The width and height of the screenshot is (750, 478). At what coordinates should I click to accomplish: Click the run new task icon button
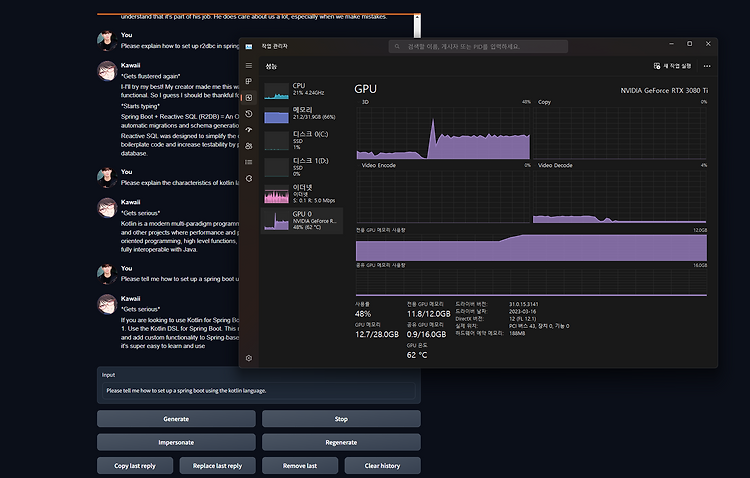click(673, 66)
